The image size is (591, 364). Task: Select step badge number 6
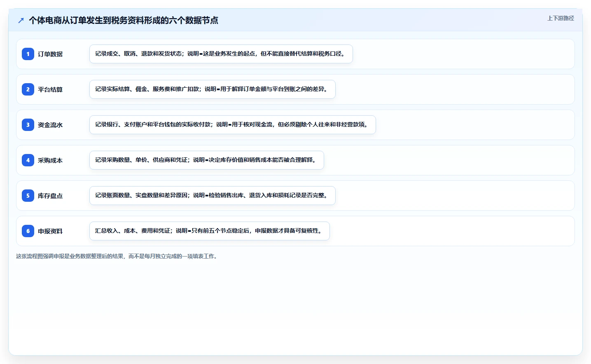tap(28, 231)
